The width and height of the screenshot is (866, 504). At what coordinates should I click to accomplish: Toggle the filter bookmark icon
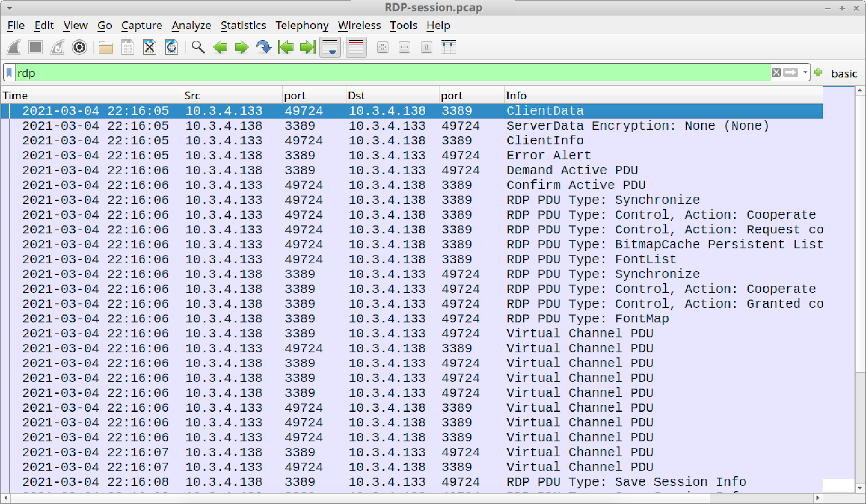tap(9, 73)
